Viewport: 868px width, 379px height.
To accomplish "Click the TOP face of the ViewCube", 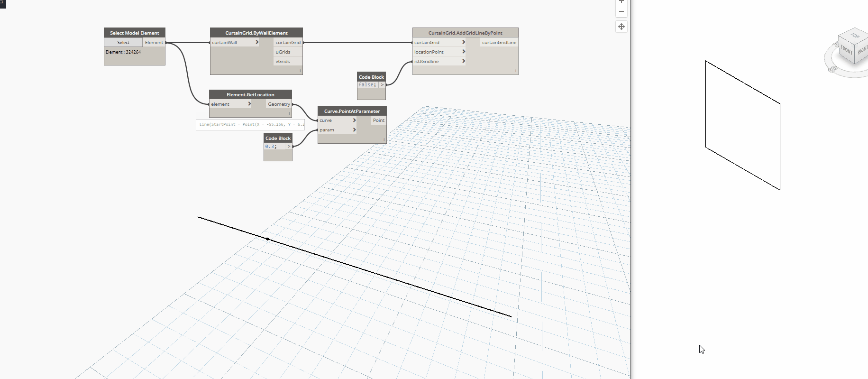I will 855,36.
